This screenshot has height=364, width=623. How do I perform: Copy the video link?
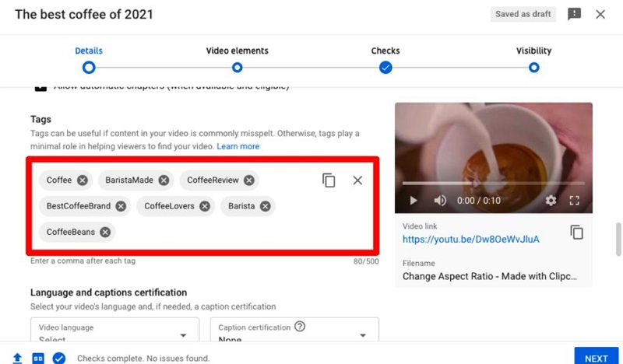(x=576, y=233)
